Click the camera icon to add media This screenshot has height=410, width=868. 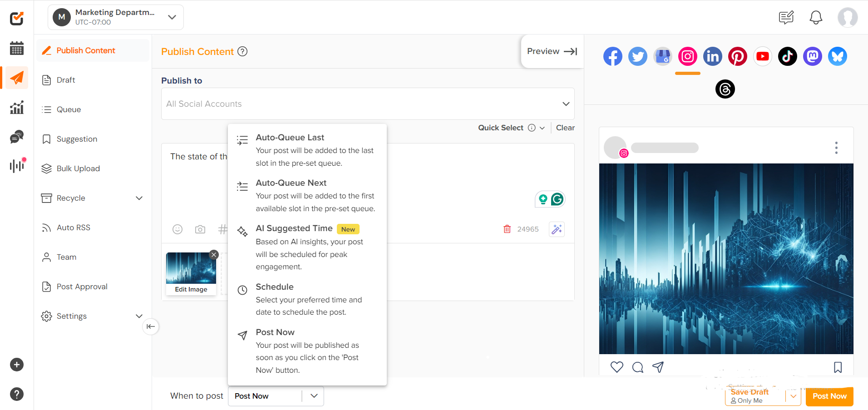(200, 229)
